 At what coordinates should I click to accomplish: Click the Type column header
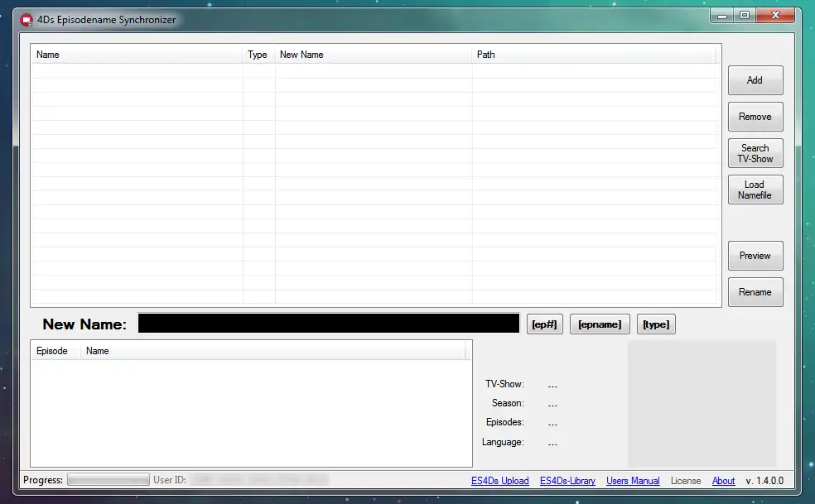click(x=258, y=55)
